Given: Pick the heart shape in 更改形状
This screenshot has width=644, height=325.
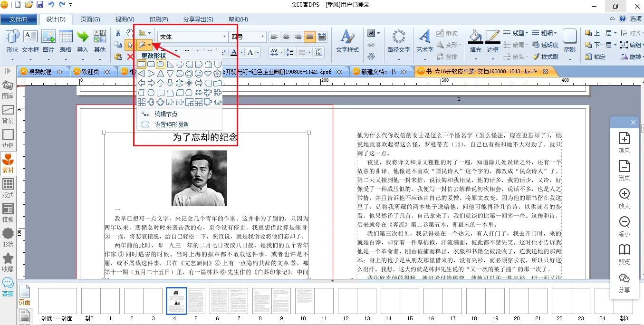Looking at the screenshot, I should coord(208,74).
